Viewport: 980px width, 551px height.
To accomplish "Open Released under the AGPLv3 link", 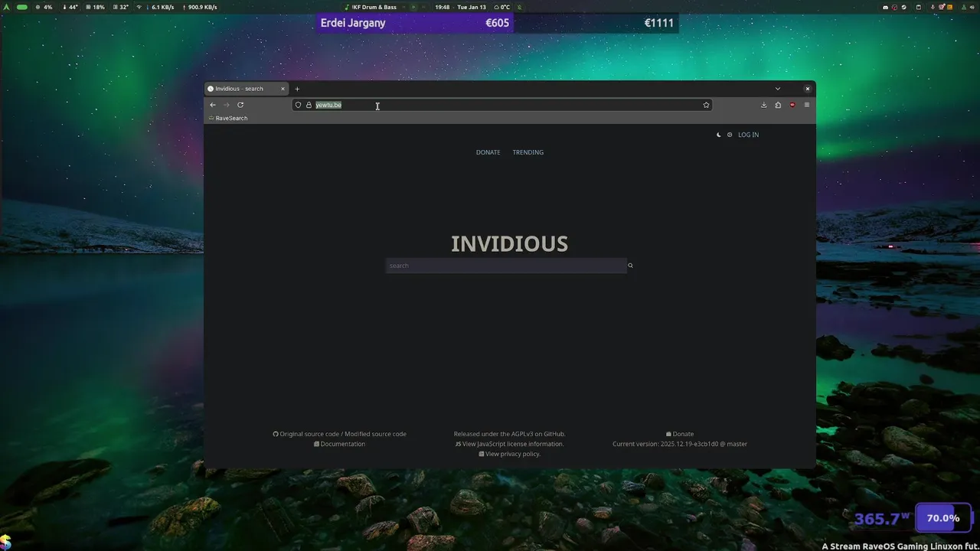I will coord(509,434).
